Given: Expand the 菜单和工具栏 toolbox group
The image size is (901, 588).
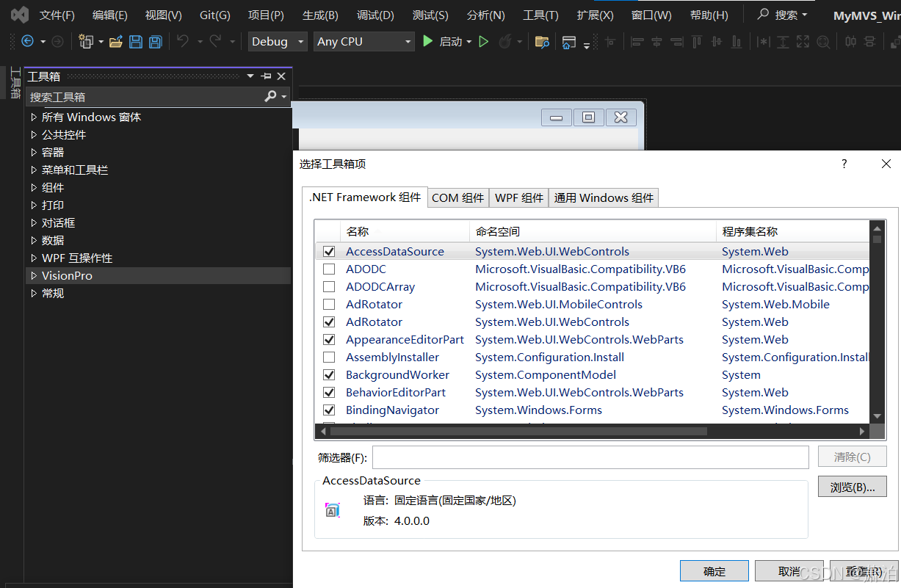Looking at the screenshot, I should (x=34, y=170).
